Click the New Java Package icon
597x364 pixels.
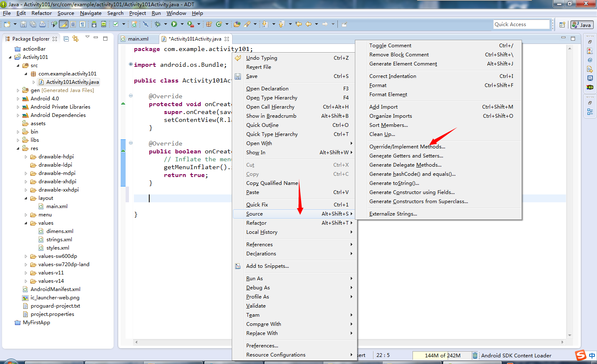209,24
